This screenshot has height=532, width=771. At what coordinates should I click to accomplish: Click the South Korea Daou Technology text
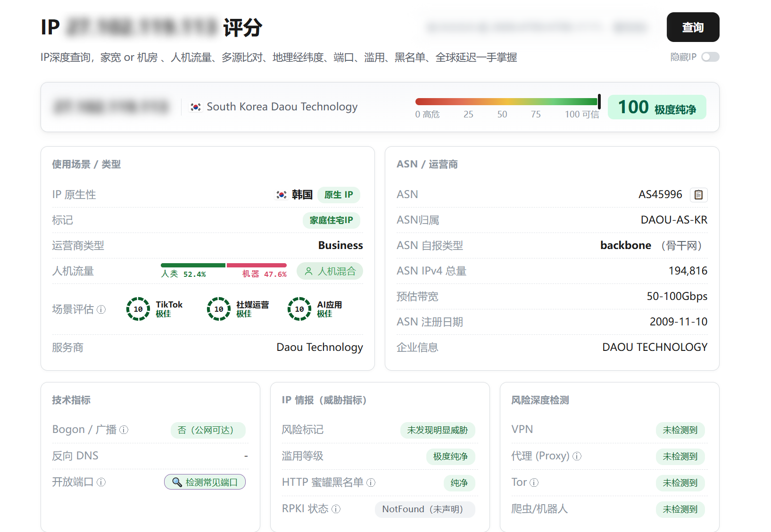coord(282,107)
